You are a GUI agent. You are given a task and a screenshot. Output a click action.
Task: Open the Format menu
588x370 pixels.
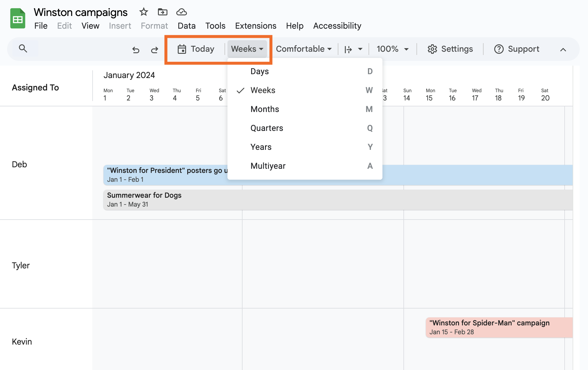click(x=154, y=26)
